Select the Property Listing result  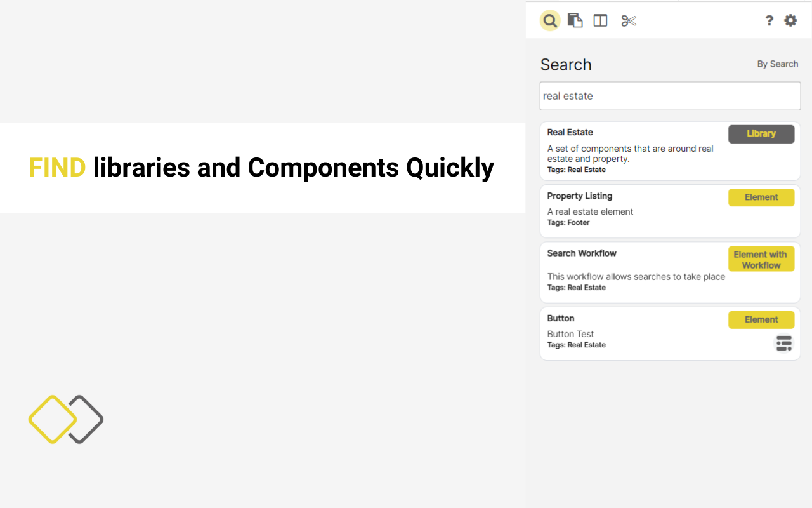click(580, 196)
